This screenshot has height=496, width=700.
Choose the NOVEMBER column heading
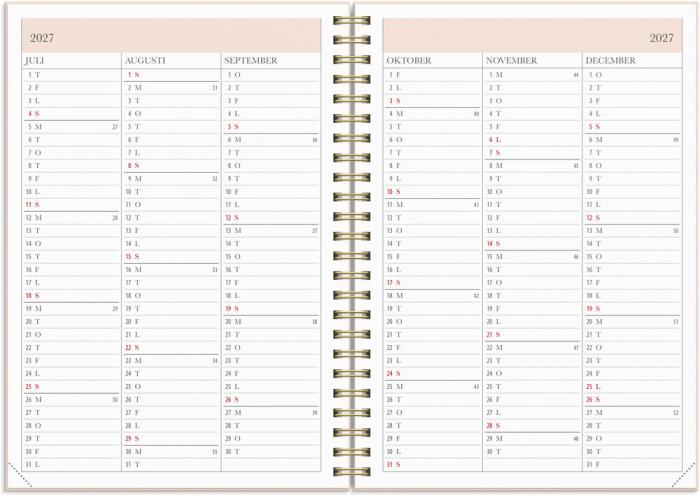512,60
